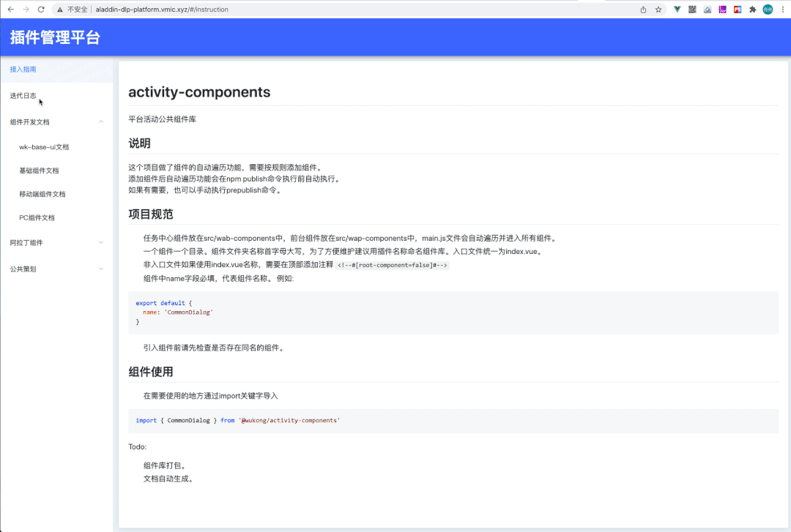Viewport: 791px width, 532px height.
Task: Open the red and blue extension icon
Action: [x=738, y=9]
